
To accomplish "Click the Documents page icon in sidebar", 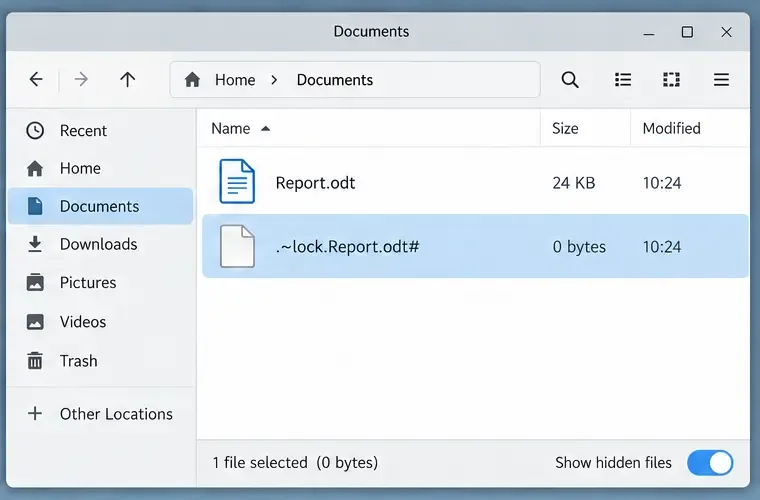I will pyautogui.click(x=35, y=206).
